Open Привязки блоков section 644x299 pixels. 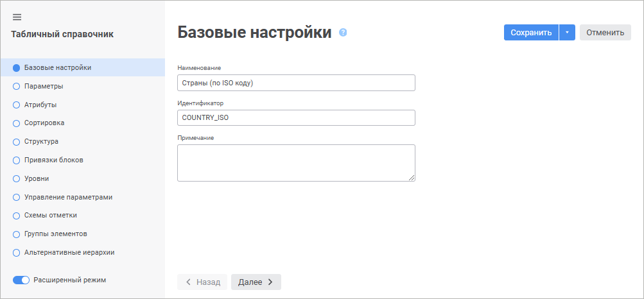click(53, 160)
